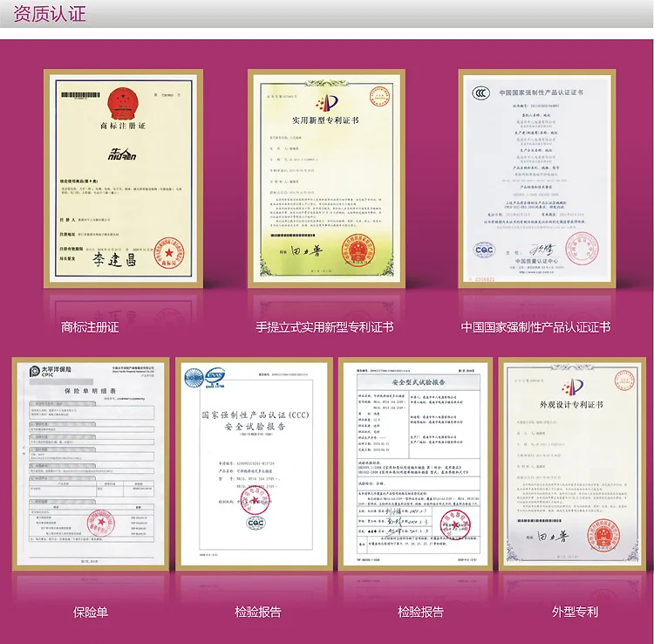Open the 外观设计专利证书 certificate image
Viewport: 654px width, 644px height.
coord(572,463)
